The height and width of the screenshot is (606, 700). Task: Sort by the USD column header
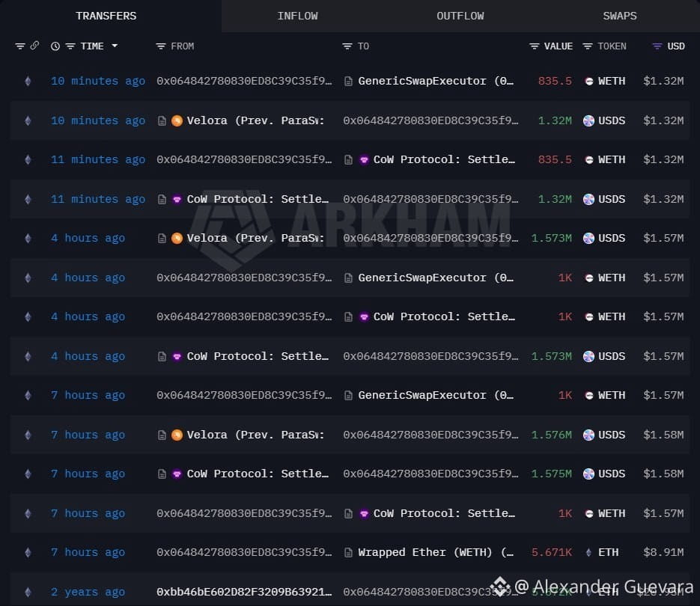[x=675, y=46]
